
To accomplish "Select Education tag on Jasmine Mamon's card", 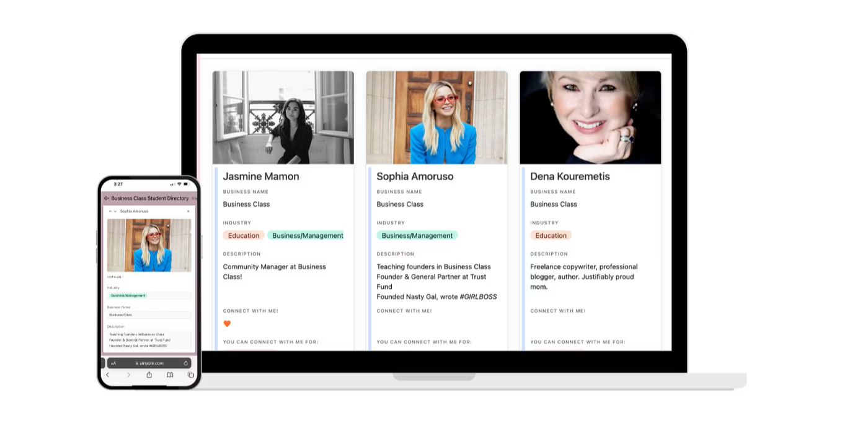I will pos(244,235).
